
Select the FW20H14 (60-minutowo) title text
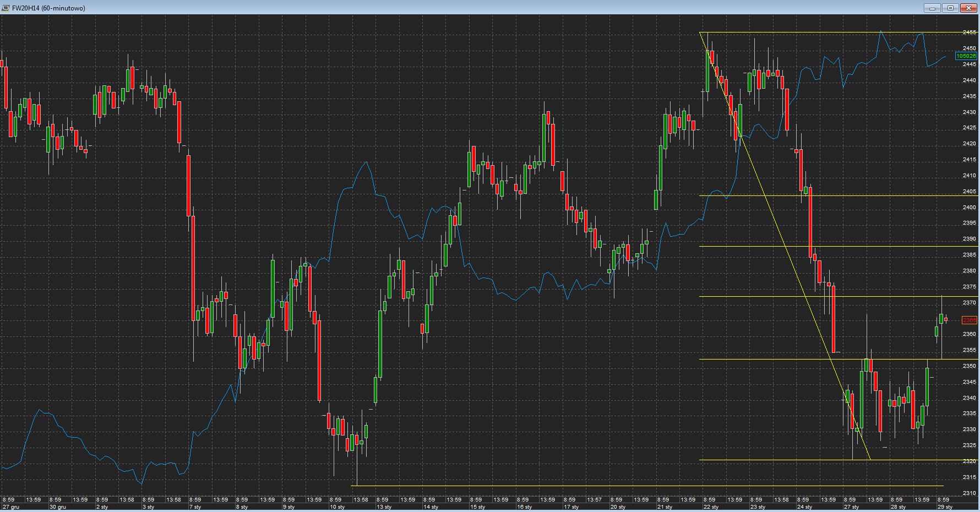48,8
